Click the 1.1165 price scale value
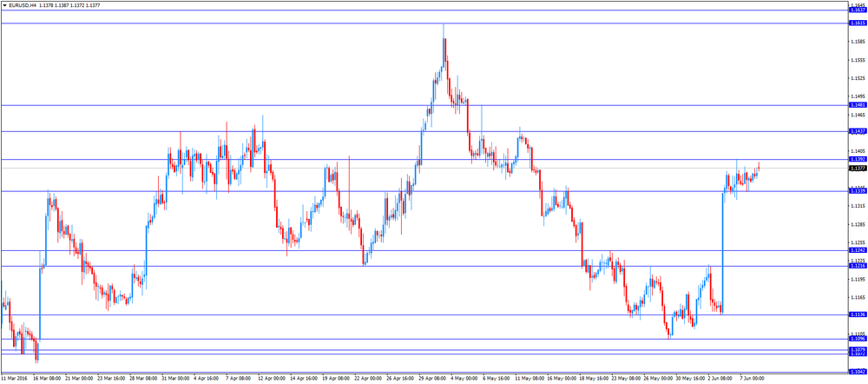The width and height of the screenshot is (868, 384). [x=858, y=298]
